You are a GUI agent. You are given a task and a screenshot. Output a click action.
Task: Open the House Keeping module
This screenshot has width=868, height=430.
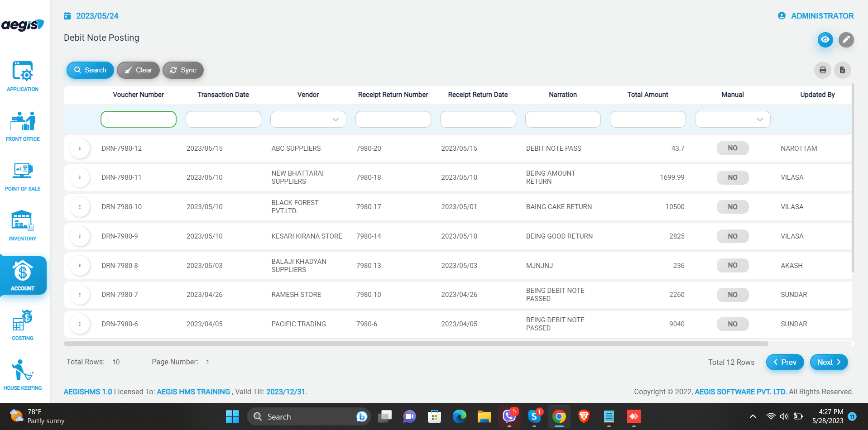point(23,375)
